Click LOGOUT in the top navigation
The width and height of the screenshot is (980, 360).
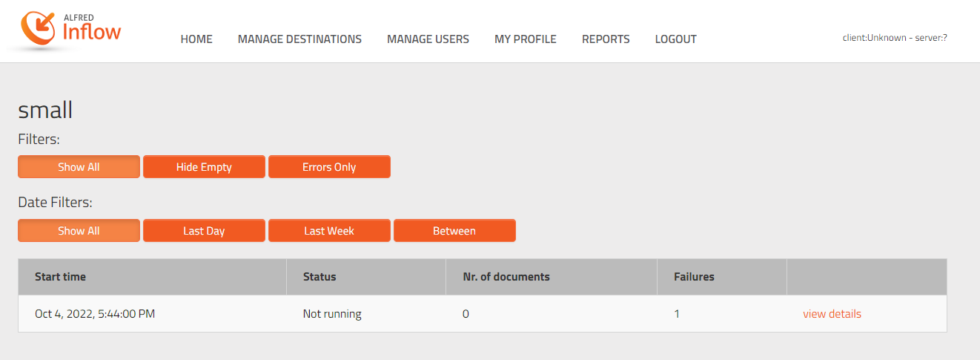675,39
